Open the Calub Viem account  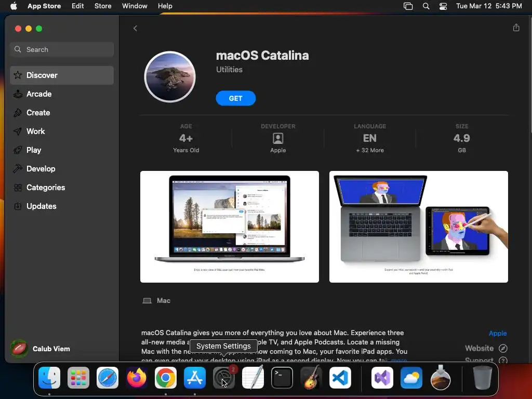pyautogui.click(x=41, y=349)
